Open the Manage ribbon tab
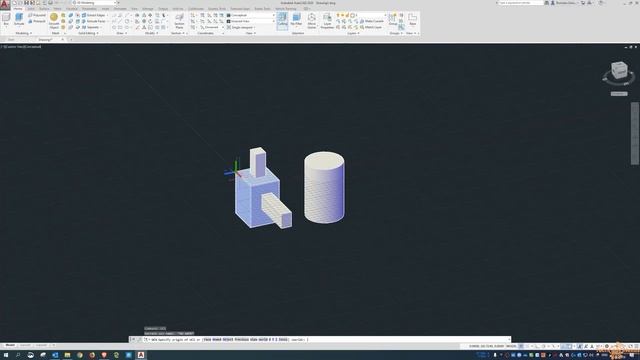Screen dimensions: 640x360 coord(147,9)
